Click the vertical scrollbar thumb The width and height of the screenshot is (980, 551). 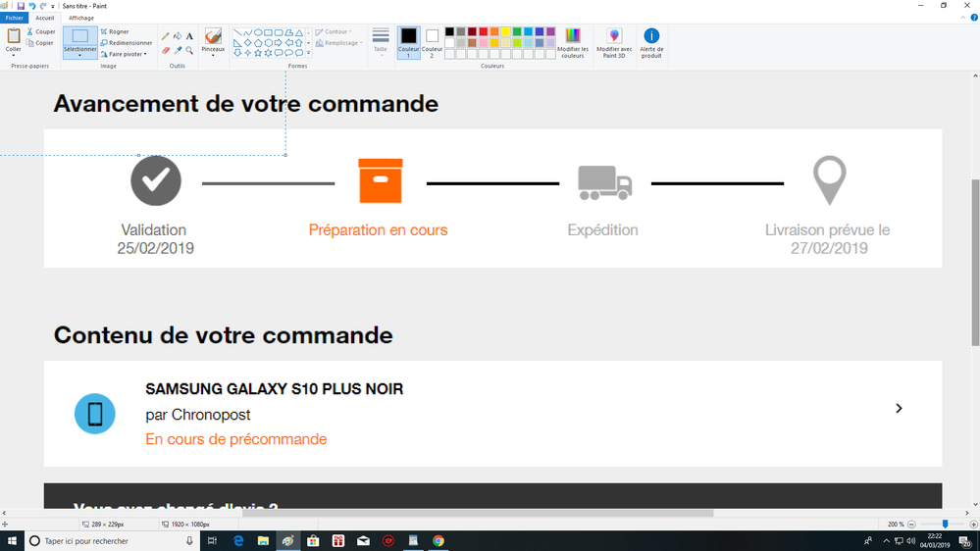point(975,263)
